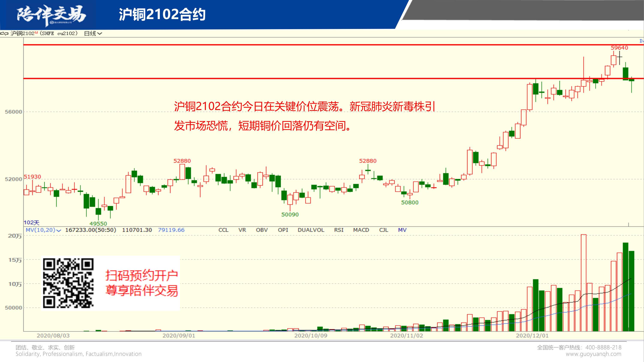Switch to the CCL indicator tab
This screenshot has width=644, height=362.
pyautogui.click(x=223, y=230)
